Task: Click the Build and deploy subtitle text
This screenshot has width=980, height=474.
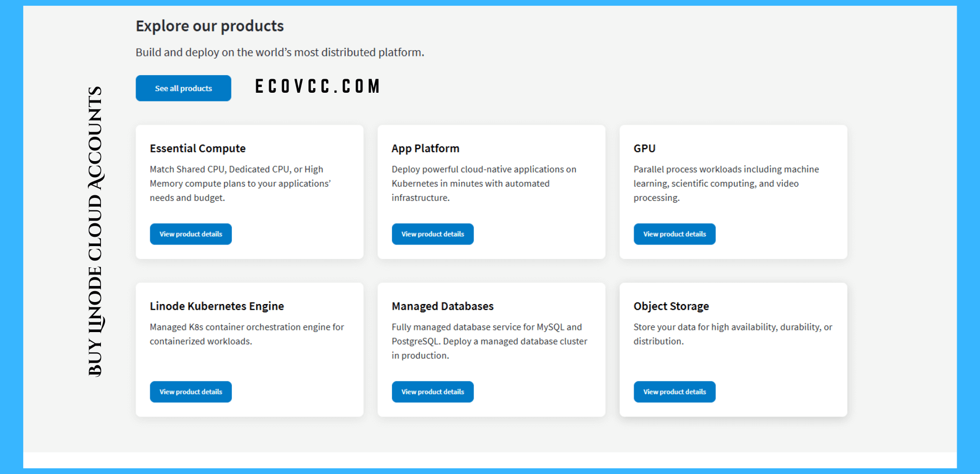Action: pyautogui.click(x=280, y=52)
